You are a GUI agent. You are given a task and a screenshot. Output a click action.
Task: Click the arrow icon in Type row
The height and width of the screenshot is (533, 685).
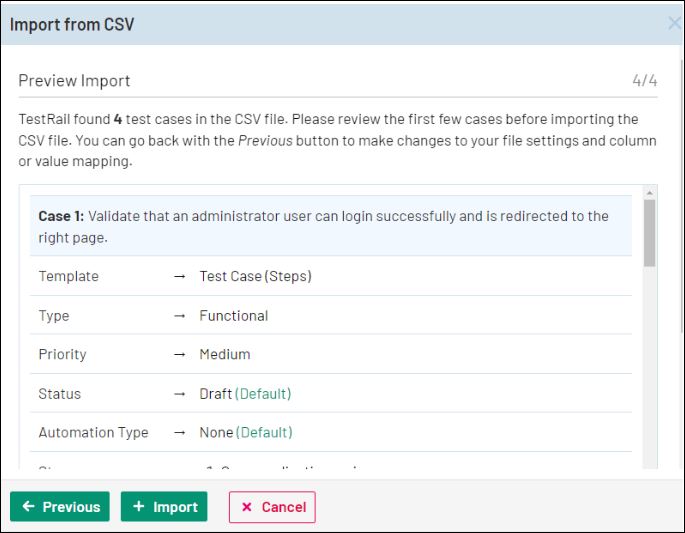pos(180,316)
